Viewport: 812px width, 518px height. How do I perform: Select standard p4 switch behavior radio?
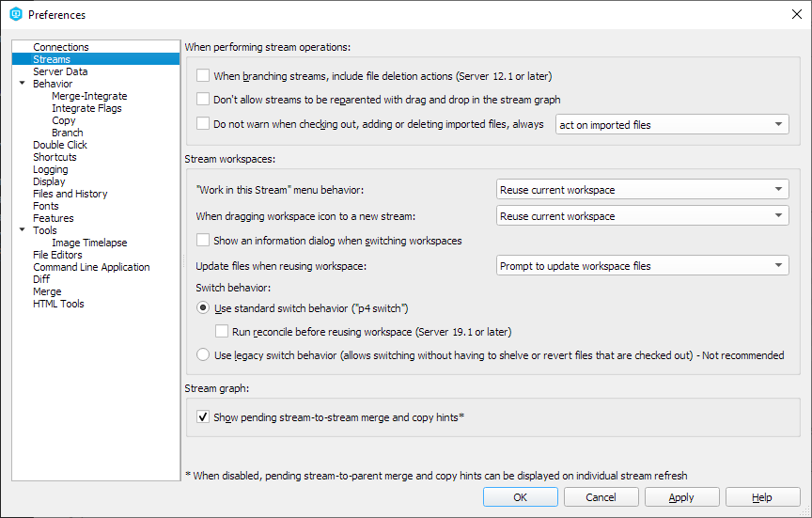coord(203,307)
